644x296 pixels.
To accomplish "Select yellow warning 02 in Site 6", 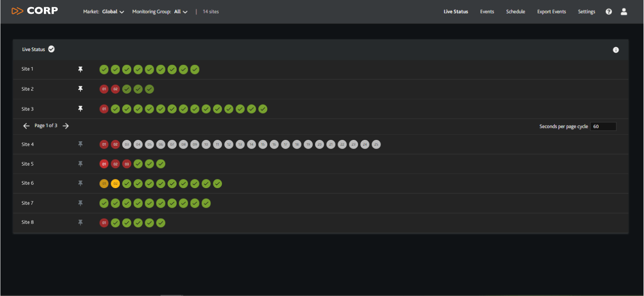I will coord(116,183).
